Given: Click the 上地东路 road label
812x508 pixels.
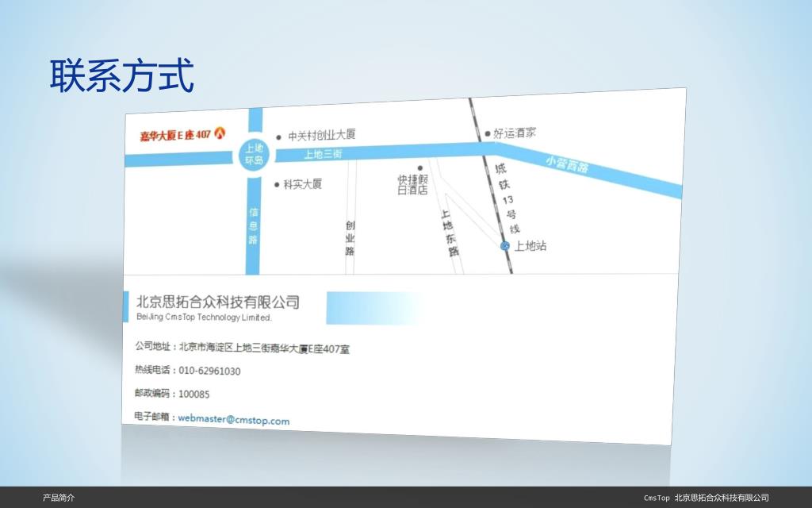Looking at the screenshot, I should coord(450,233).
